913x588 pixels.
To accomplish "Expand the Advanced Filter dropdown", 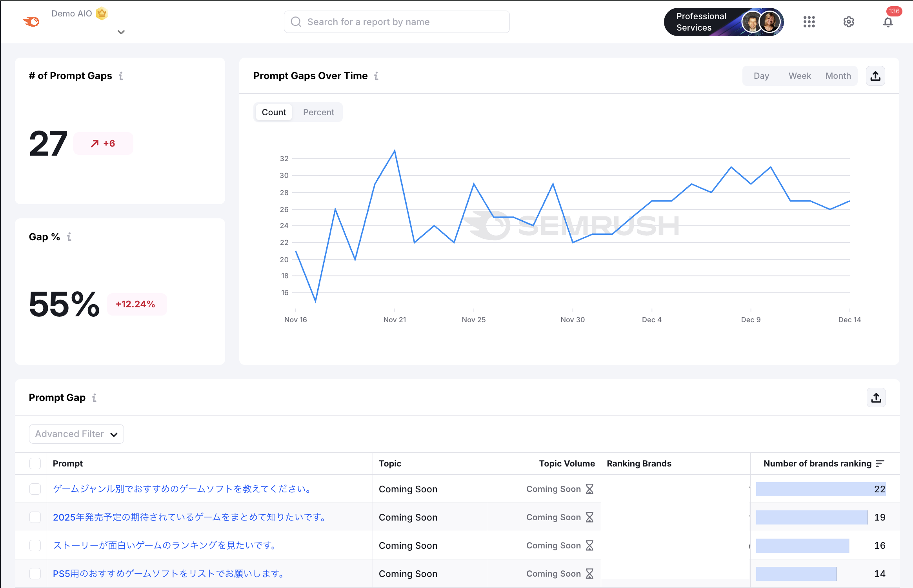I will coord(76,434).
